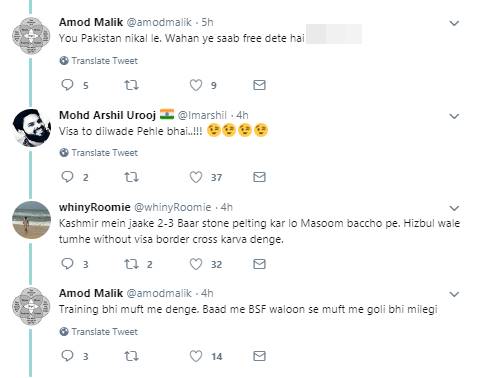Open @whinyRoomie handle profile
Viewport: 480px width, 378px height.
click(x=173, y=207)
